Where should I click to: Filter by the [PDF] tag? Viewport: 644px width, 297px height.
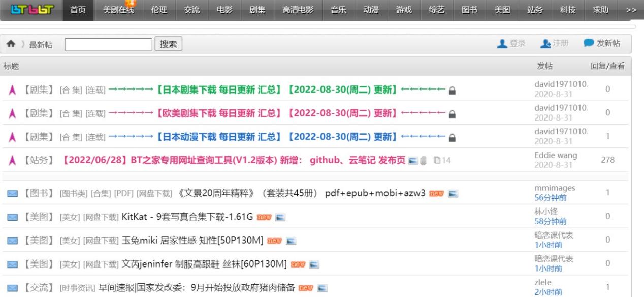pyautogui.click(x=123, y=193)
